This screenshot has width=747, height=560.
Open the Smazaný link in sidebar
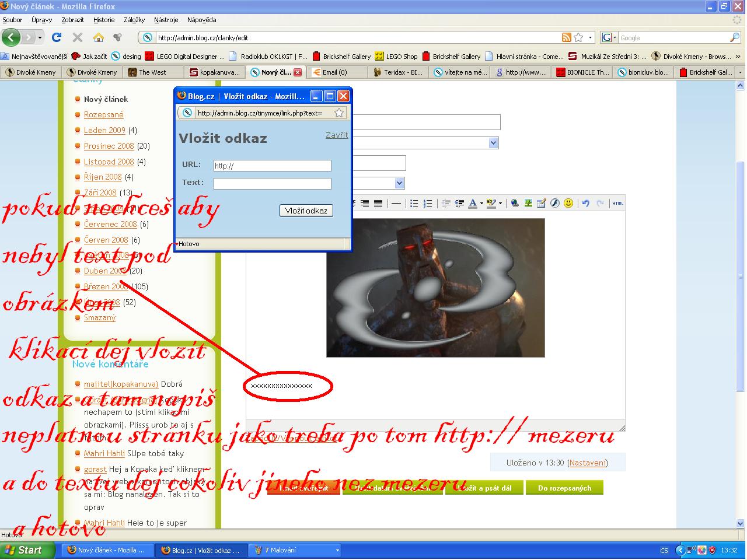100,317
